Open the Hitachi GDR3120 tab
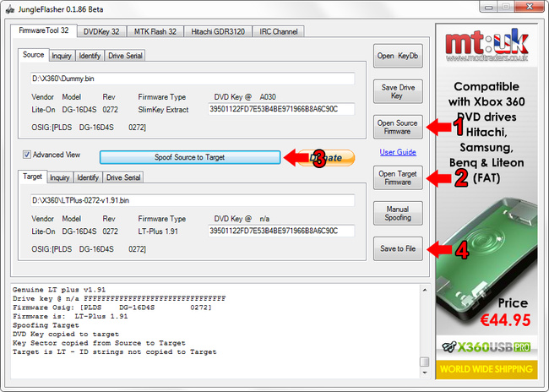549x392 pixels. pyautogui.click(x=218, y=31)
